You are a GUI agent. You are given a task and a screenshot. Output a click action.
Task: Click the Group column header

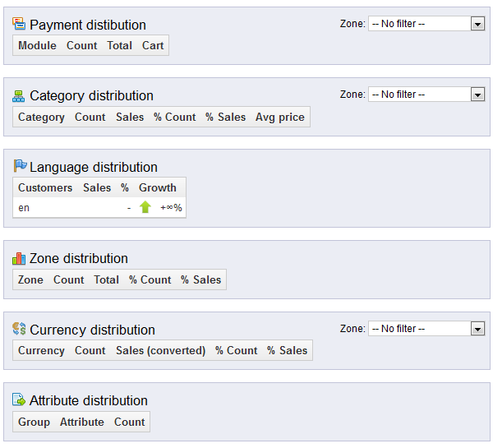(34, 423)
